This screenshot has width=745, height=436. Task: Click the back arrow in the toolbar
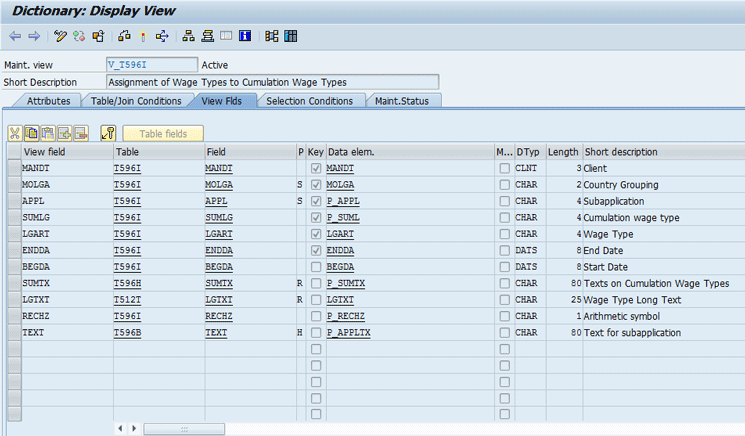15,37
